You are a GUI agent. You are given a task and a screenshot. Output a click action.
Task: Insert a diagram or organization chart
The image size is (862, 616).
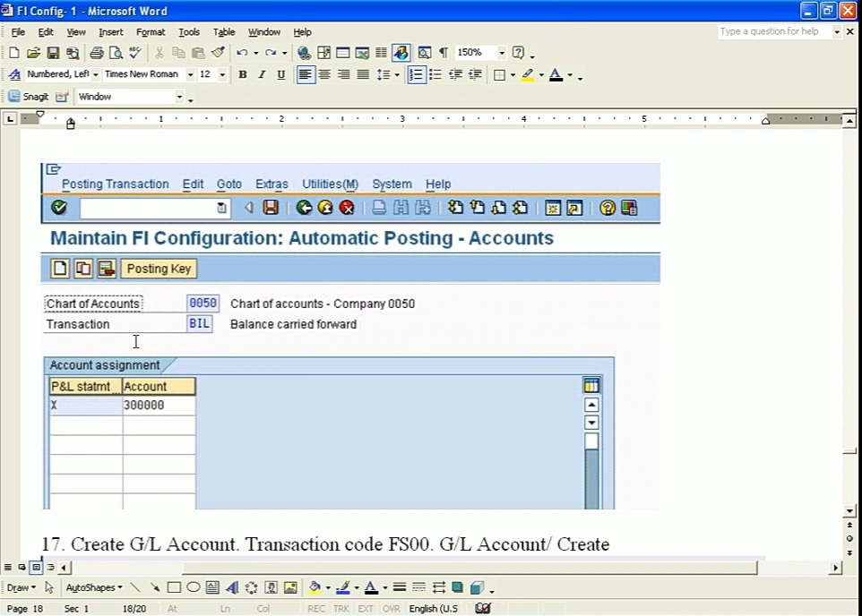(x=251, y=587)
